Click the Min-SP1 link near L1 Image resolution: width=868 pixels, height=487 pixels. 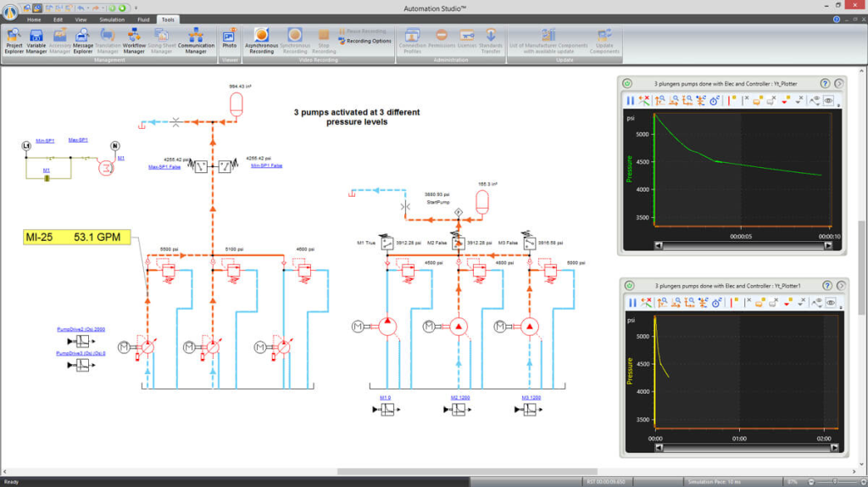(x=45, y=141)
